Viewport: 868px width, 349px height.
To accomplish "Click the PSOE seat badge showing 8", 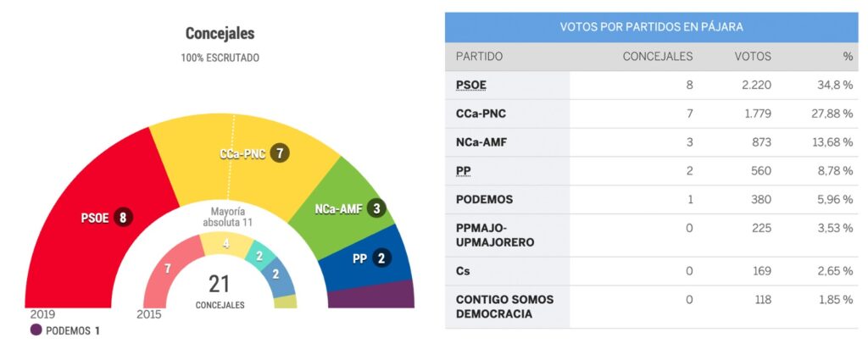I will click(x=124, y=217).
